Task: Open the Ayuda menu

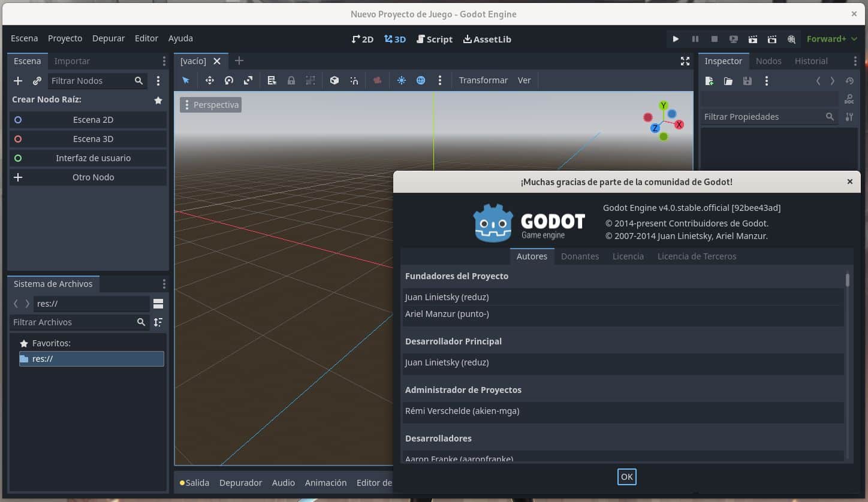Action: click(x=180, y=38)
